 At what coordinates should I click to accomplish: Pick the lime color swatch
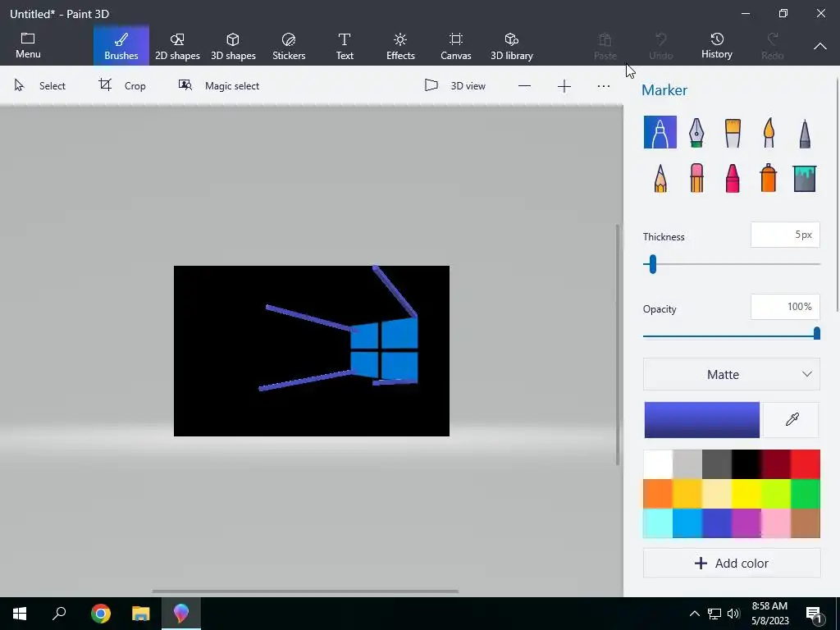pos(776,493)
